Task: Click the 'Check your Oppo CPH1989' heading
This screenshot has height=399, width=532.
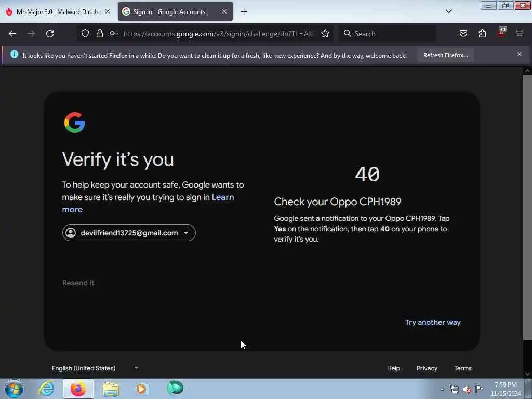Action: coord(338,202)
